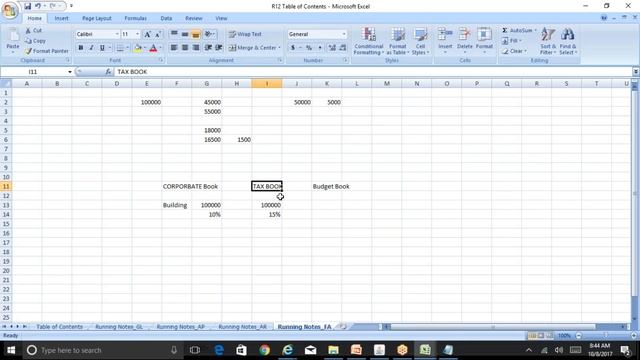Toggle Bold formatting

pyautogui.click(x=81, y=48)
